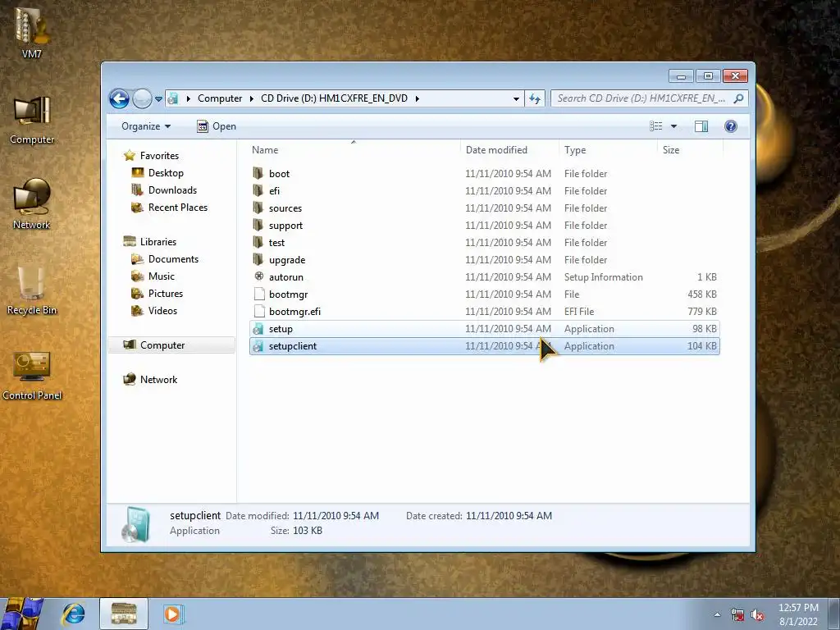840x630 pixels.
Task: Toggle the preview pane button
Action: coord(701,126)
